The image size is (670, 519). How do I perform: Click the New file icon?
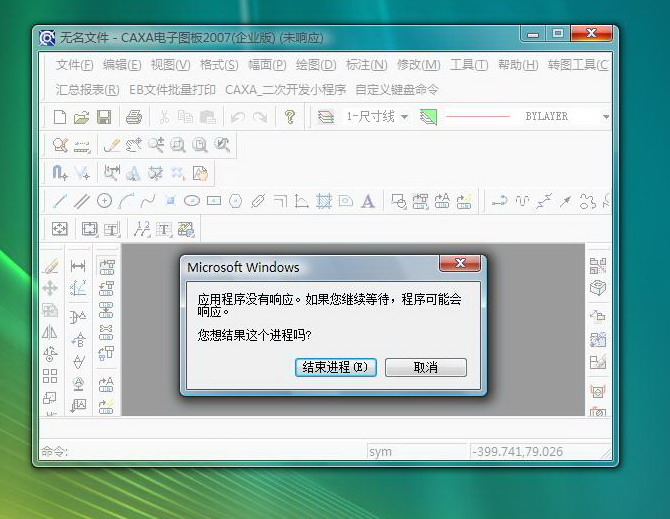[x=60, y=117]
